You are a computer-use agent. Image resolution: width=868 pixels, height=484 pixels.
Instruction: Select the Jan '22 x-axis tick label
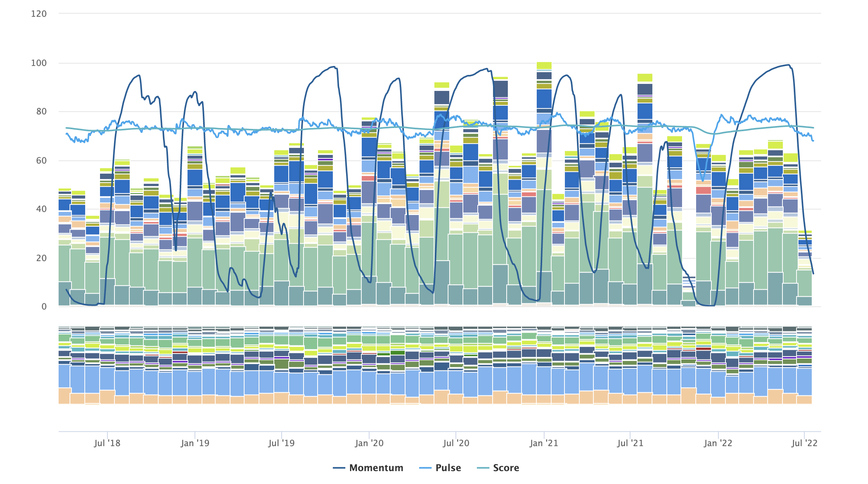[x=718, y=443]
